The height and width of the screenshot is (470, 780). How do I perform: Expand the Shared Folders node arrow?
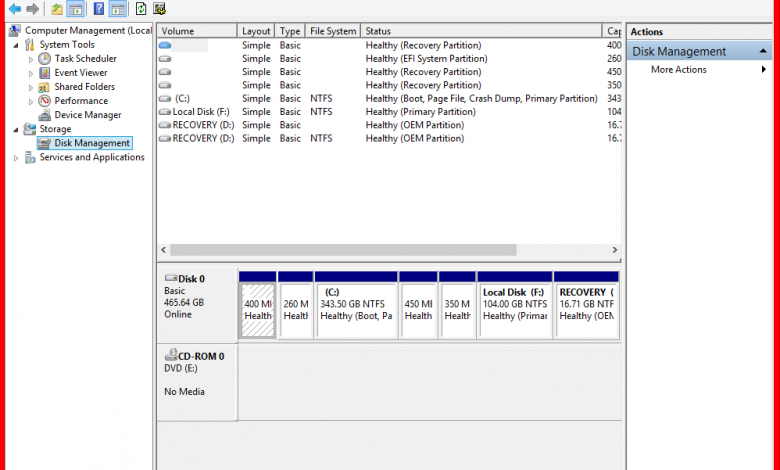[31, 88]
